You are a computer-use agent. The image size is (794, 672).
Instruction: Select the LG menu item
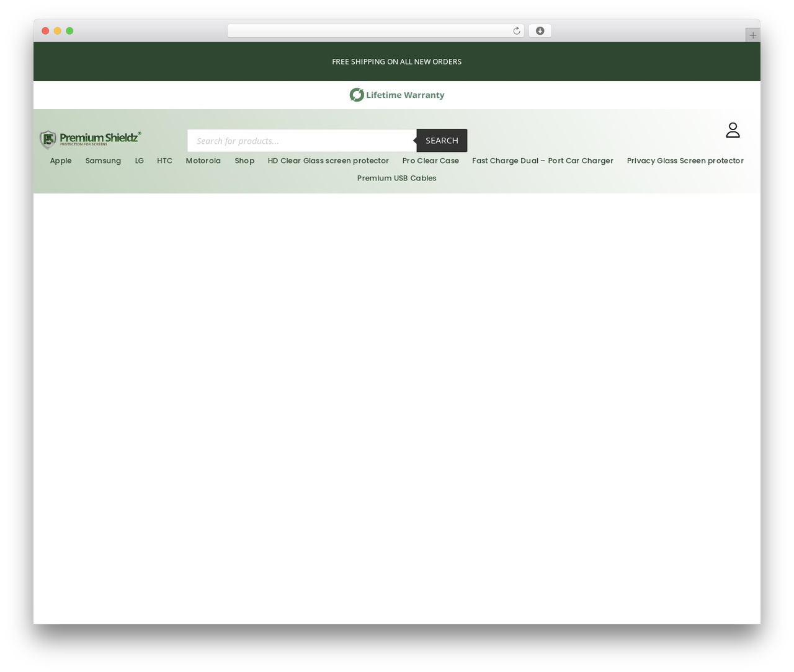tap(139, 161)
